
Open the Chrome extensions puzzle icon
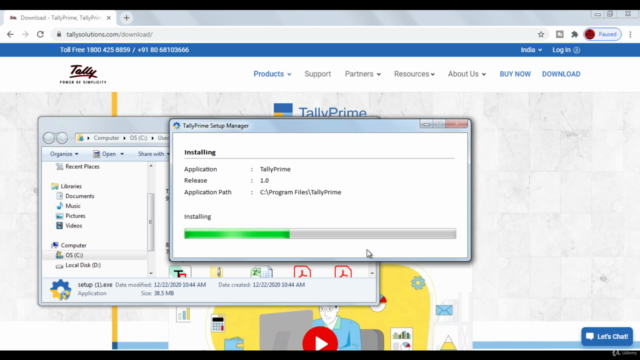coord(575,34)
